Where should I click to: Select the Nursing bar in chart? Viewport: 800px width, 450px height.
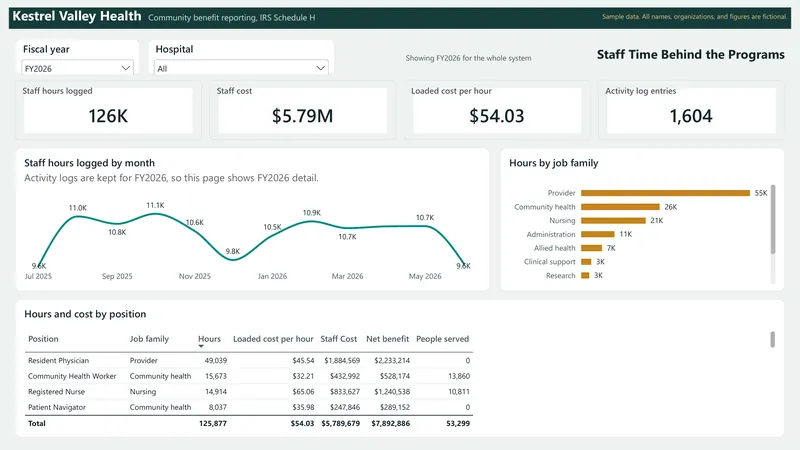[613, 220]
